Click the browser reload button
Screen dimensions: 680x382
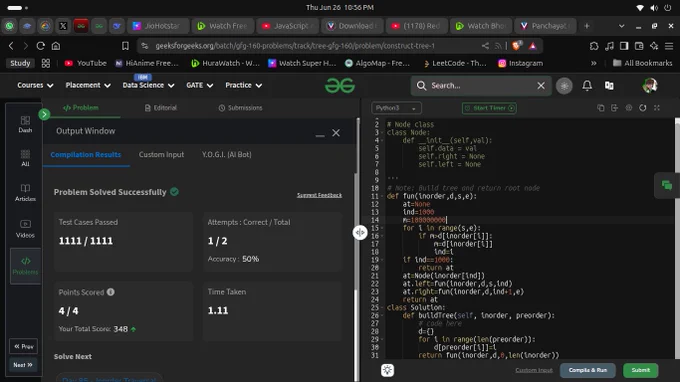pos(40,46)
